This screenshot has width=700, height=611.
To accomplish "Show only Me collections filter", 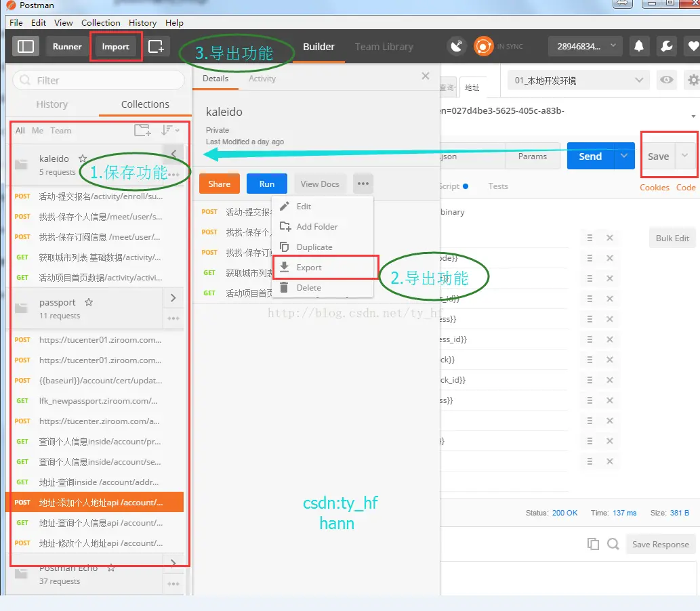I will [x=37, y=130].
